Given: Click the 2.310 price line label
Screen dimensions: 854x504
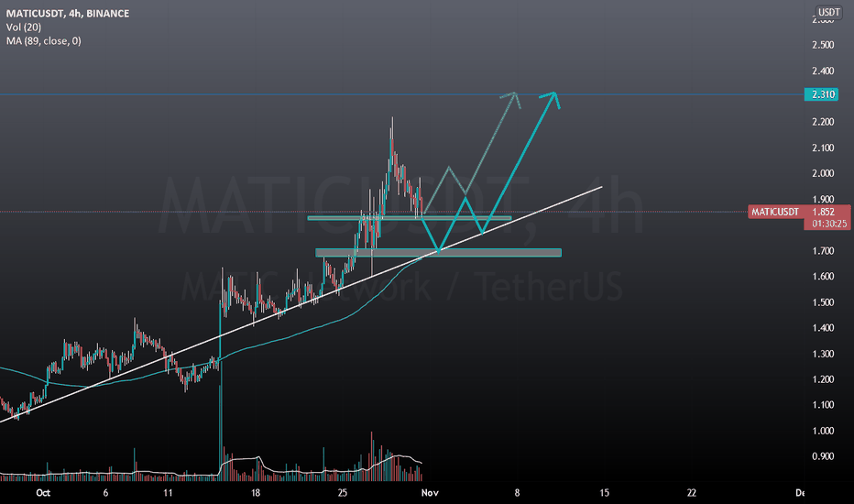Looking at the screenshot, I should [x=823, y=94].
